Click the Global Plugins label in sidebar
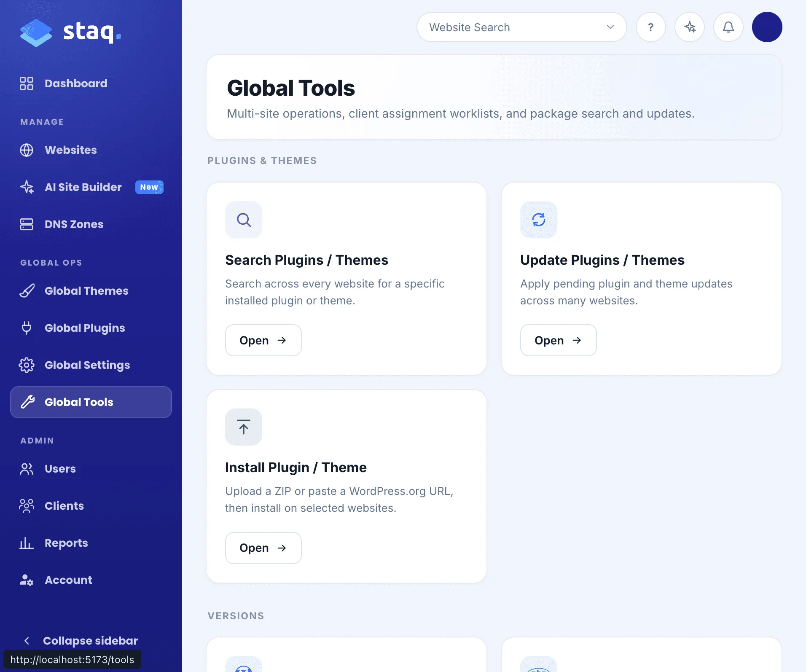This screenshot has width=806, height=672. click(x=85, y=328)
